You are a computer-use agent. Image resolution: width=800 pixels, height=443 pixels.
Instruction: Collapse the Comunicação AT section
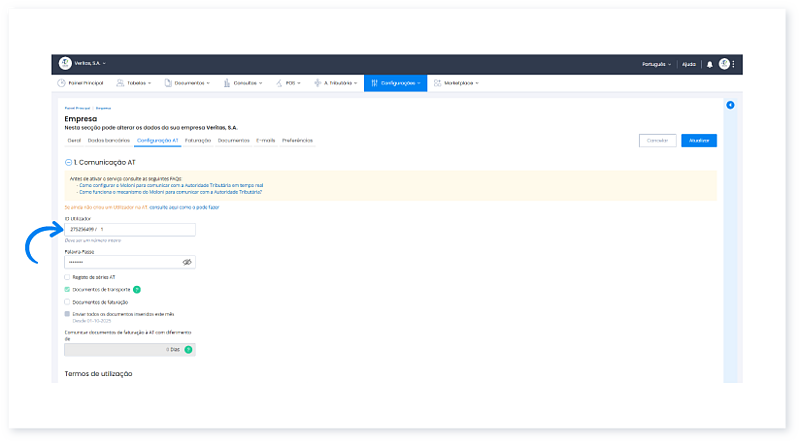coord(68,161)
